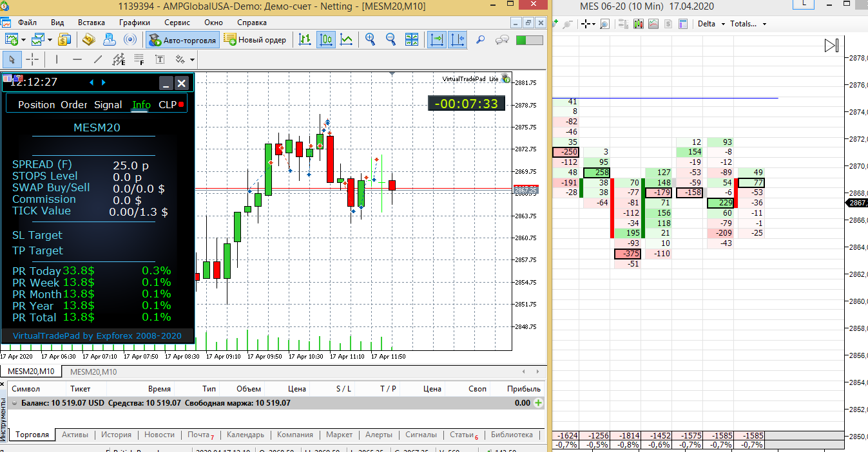Screen dimensions: 868x452
Task: Expand the new chart dropdown arrow
Action: click(x=24, y=40)
